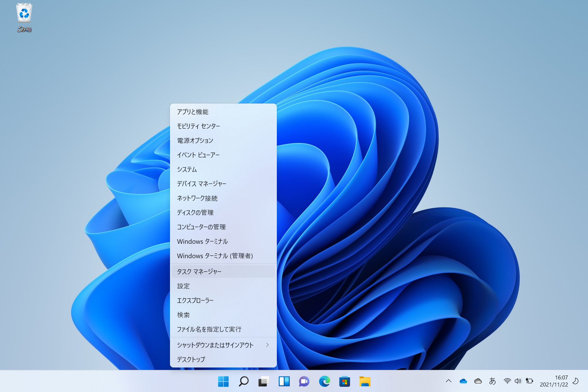
Task: Open the clock and date display
Action: pos(554,381)
